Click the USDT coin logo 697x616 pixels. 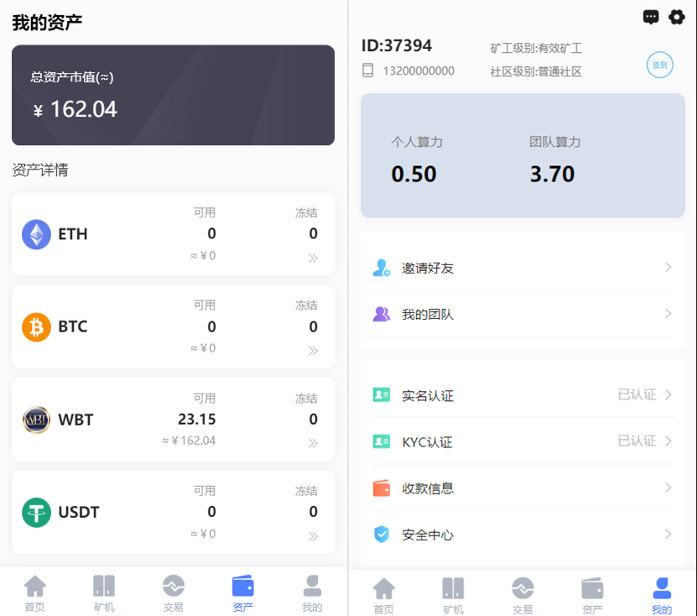pyautogui.click(x=36, y=513)
